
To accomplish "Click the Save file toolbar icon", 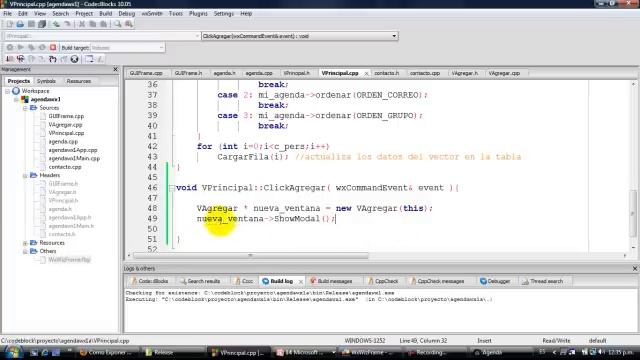I will (x=31, y=24).
